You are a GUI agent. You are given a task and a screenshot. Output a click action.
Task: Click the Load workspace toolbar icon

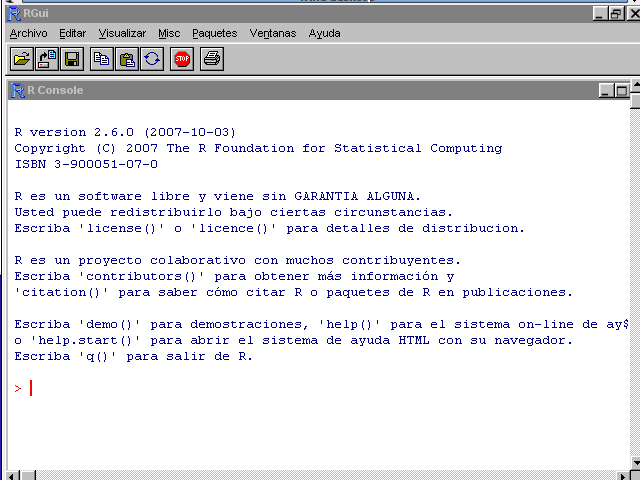coord(46,59)
